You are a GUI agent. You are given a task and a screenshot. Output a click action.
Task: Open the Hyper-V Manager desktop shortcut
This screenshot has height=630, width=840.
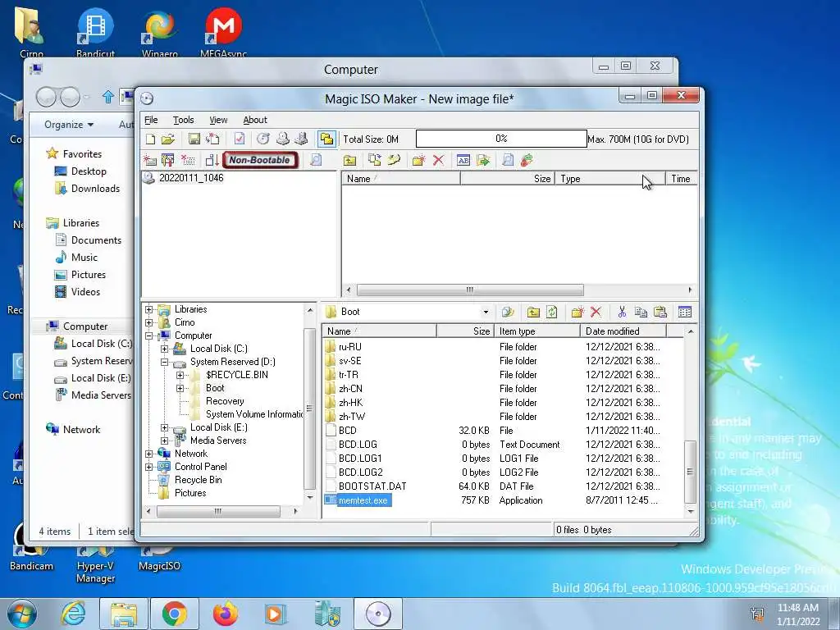[95, 564]
